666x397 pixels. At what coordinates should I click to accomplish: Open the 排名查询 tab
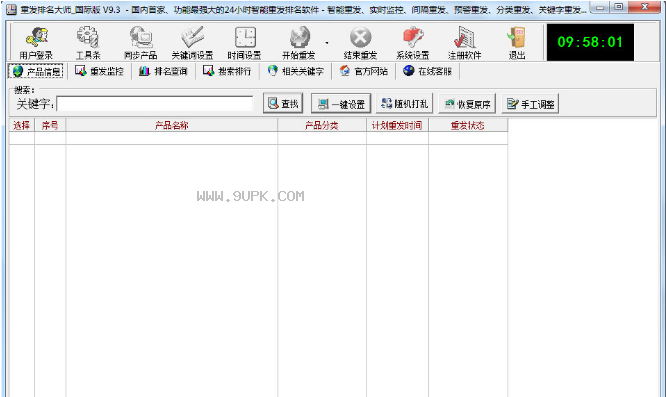click(164, 71)
